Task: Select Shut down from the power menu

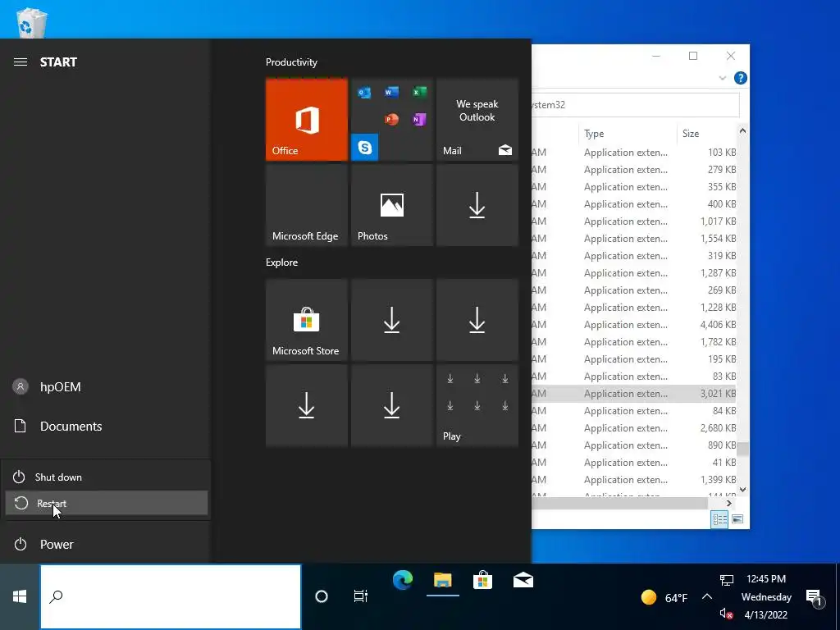Action: click(107, 477)
